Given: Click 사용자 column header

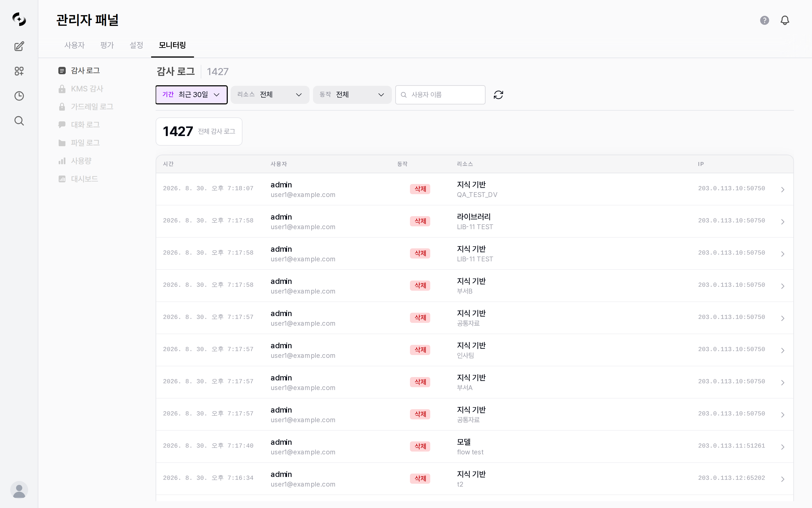Looking at the screenshot, I should click(x=279, y=164).
